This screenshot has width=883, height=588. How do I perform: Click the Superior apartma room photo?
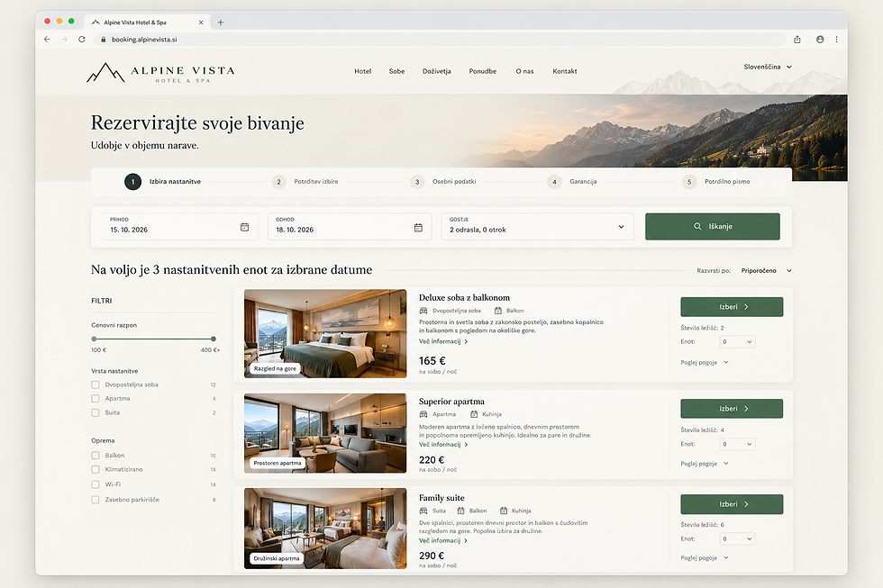pyautogui.click(x=325, y=433)
